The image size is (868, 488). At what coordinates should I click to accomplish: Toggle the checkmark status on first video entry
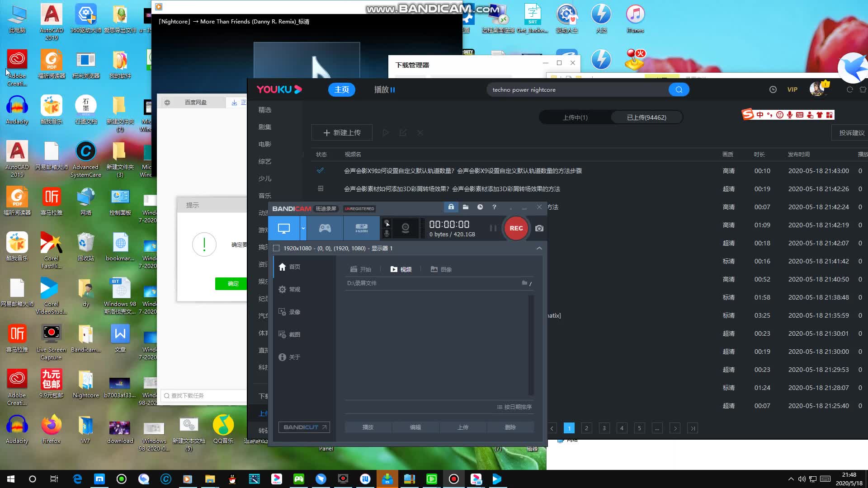click(321, 170)
